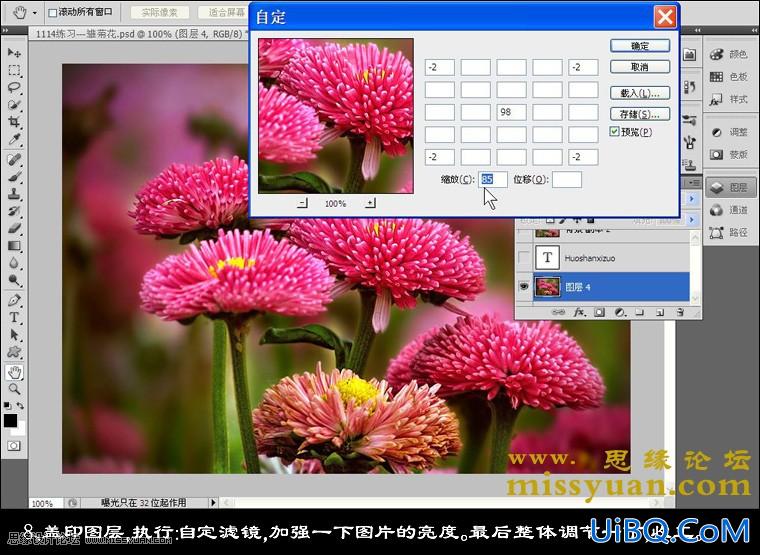Toggle Quick Mask mode
Viewport: 760px width, 555px height.
coord(14,445)
